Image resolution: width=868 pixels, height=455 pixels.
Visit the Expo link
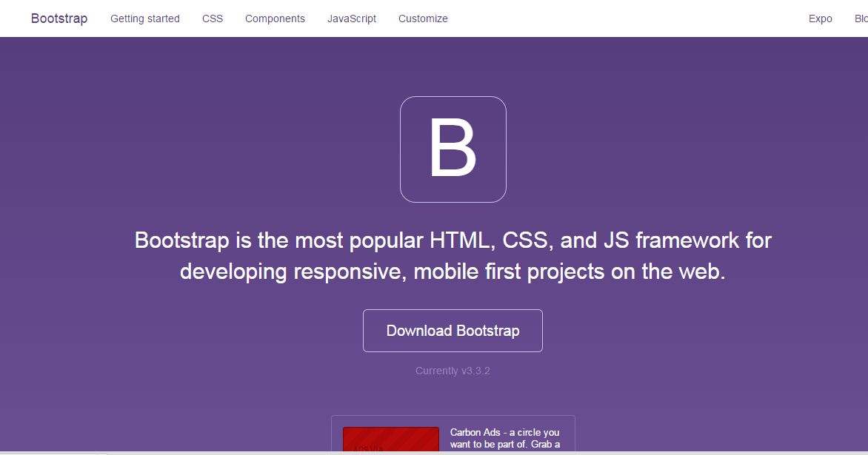[821, 18]
